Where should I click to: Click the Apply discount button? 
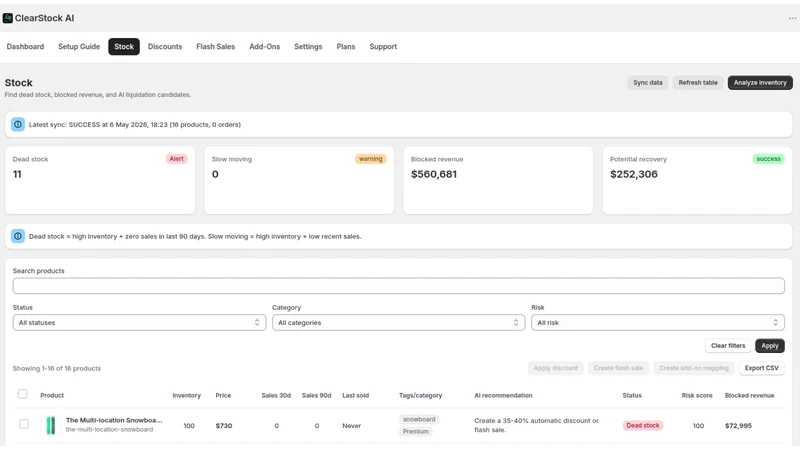556,368
